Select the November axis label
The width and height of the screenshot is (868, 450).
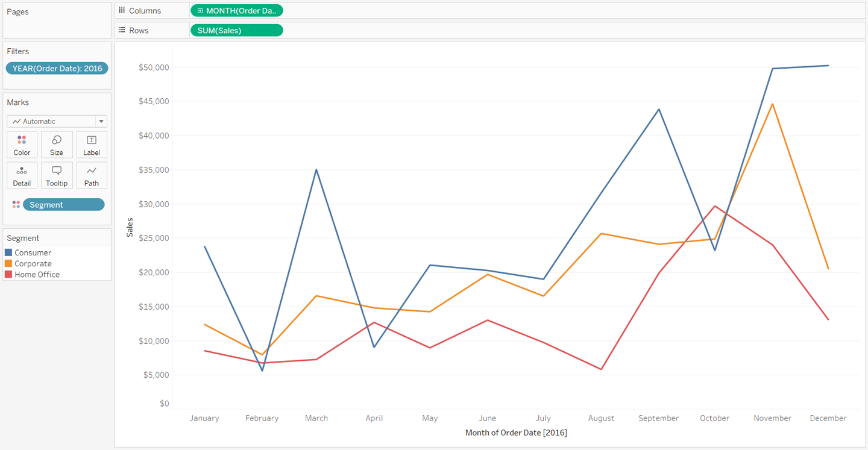pyautogui.click(x=772, y=418)
